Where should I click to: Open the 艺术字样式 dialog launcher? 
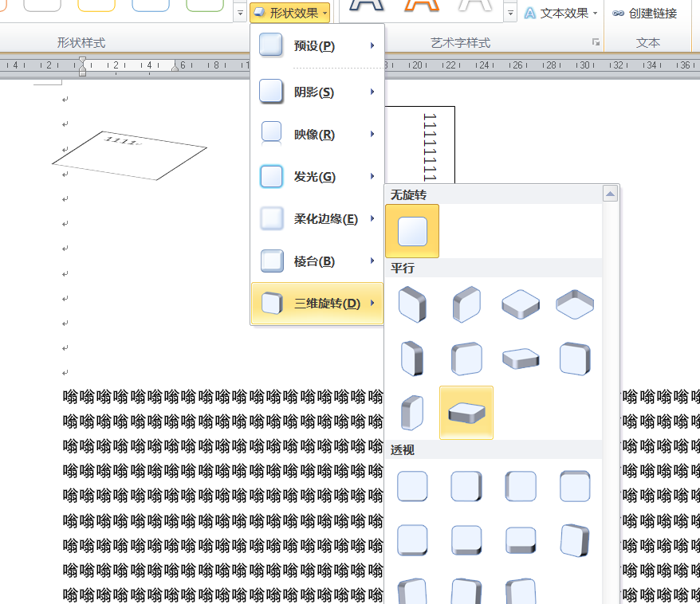(x=595, y=42)
